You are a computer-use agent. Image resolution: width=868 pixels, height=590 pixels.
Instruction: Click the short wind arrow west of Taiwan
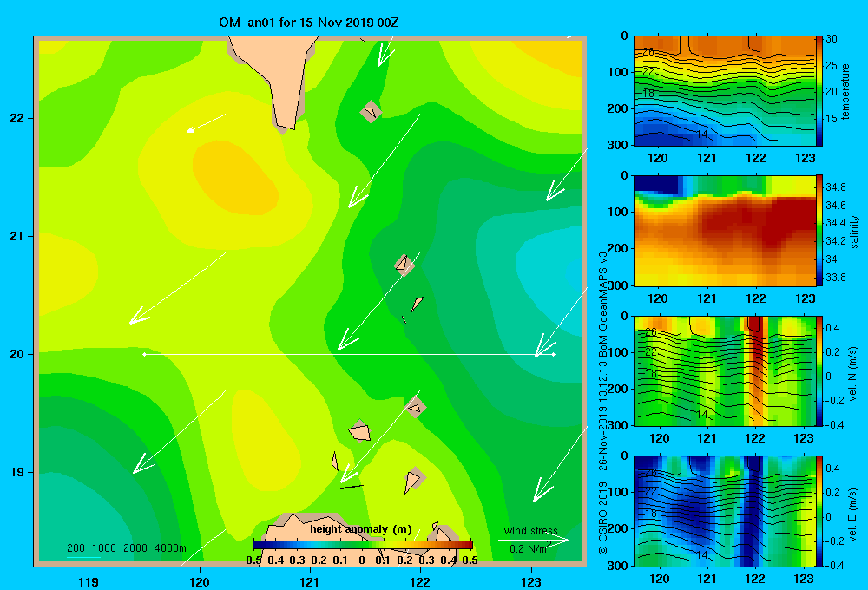click(207, 123)
